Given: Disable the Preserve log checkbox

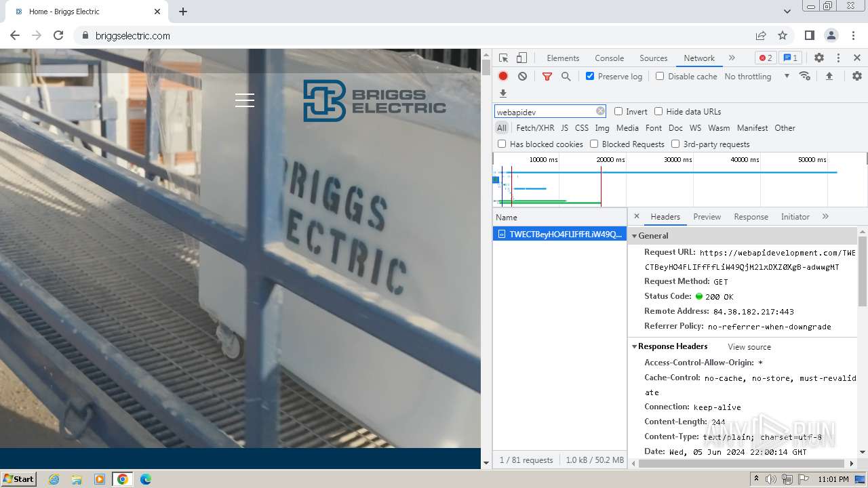Looking at the screenshot, I should click(590, 76).
